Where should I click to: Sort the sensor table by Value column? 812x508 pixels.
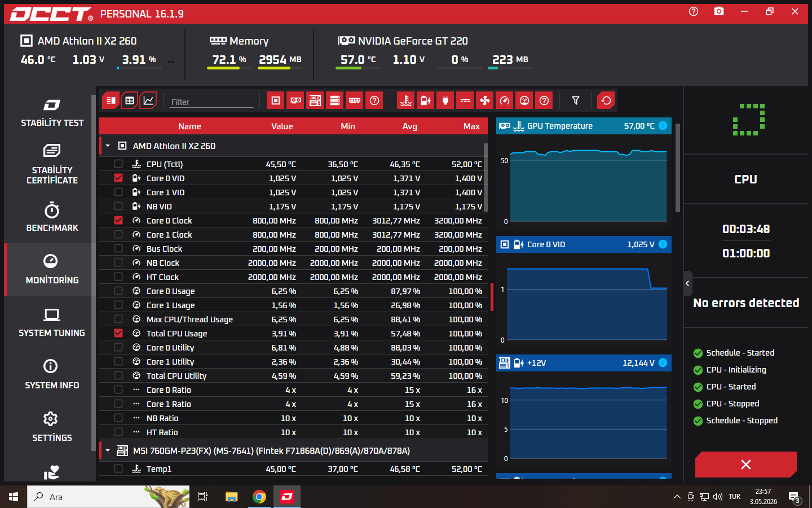pyautogui.click(x=282, y=126)
